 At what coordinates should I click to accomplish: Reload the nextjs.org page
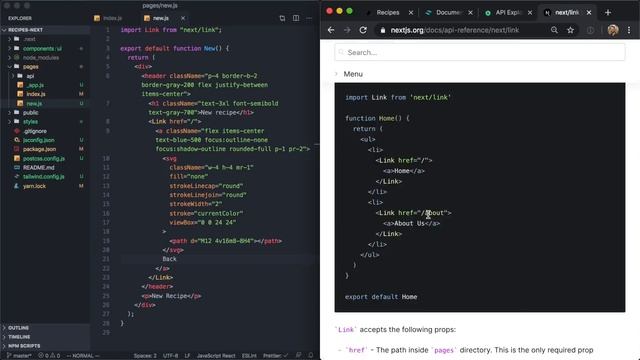coord(363,30)
